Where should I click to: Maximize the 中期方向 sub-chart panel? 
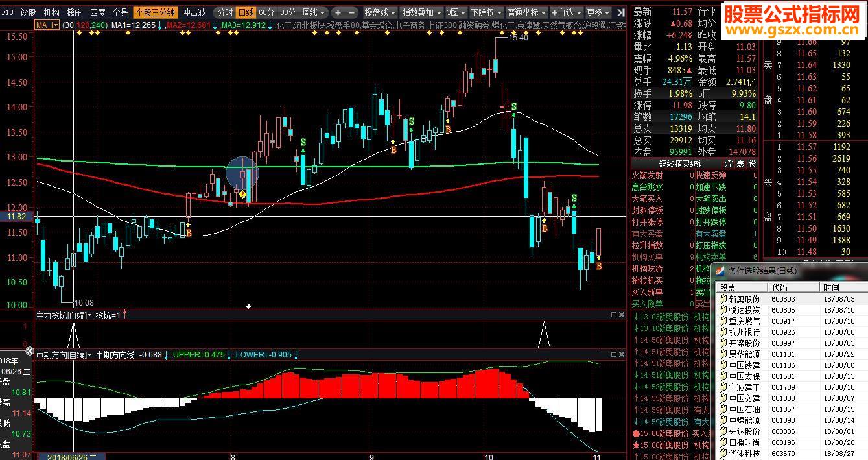[614, 354]
